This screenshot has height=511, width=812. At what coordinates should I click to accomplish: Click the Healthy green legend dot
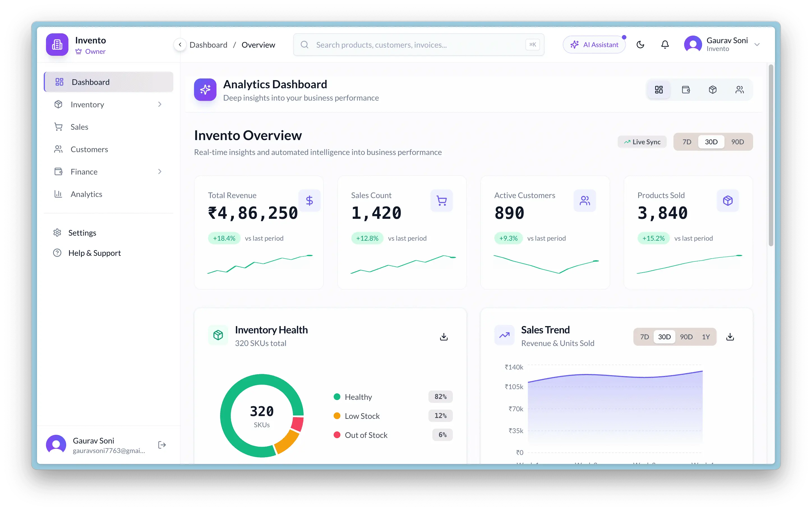click(336, 397)
